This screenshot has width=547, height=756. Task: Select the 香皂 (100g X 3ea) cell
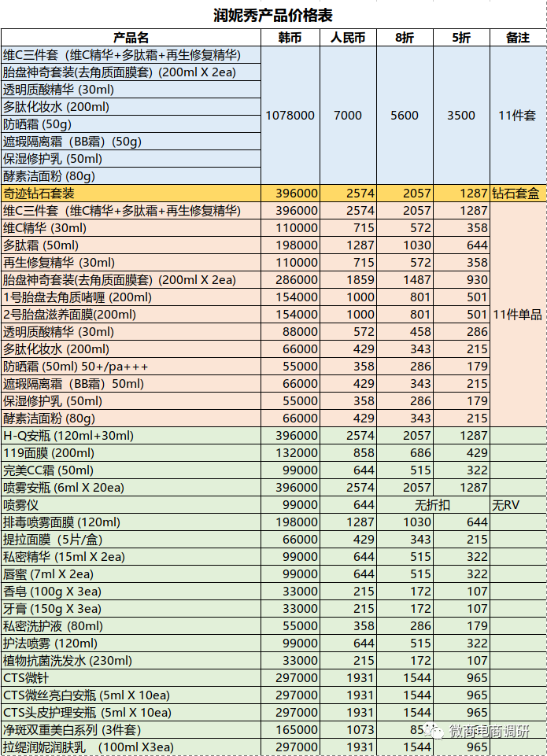pos(131,592)
